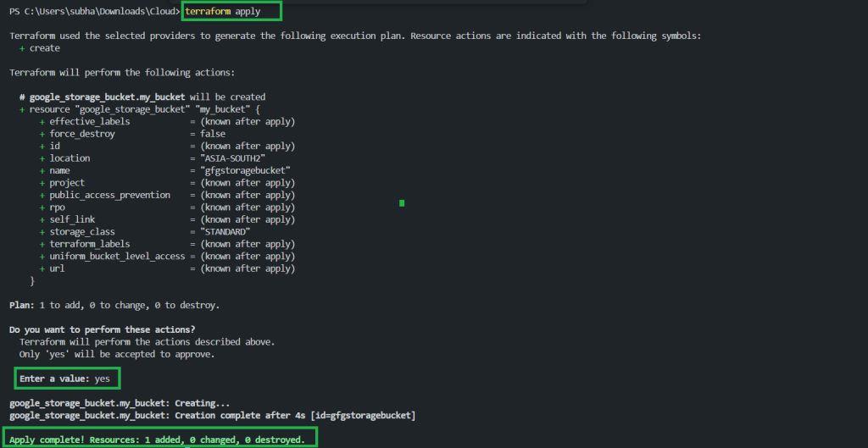Click the 'Creation complete after 4s' line
Viewport: 868px width, 448px height.
(x=212, y=415)
